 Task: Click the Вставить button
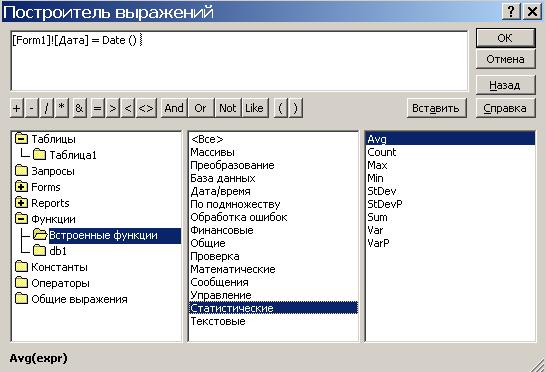coord(436,108)
